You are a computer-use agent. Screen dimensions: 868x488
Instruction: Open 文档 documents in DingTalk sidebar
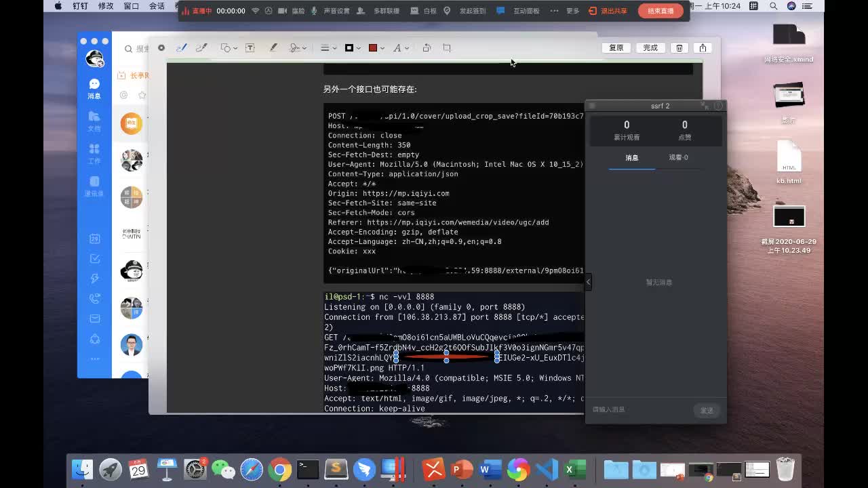click(x=94, y=121)
